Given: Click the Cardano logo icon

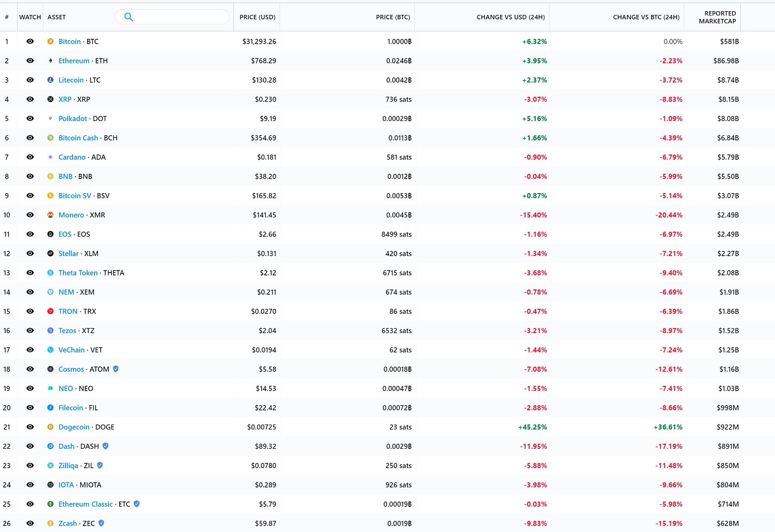Looking at the screenshot, I should click(50, 157).
